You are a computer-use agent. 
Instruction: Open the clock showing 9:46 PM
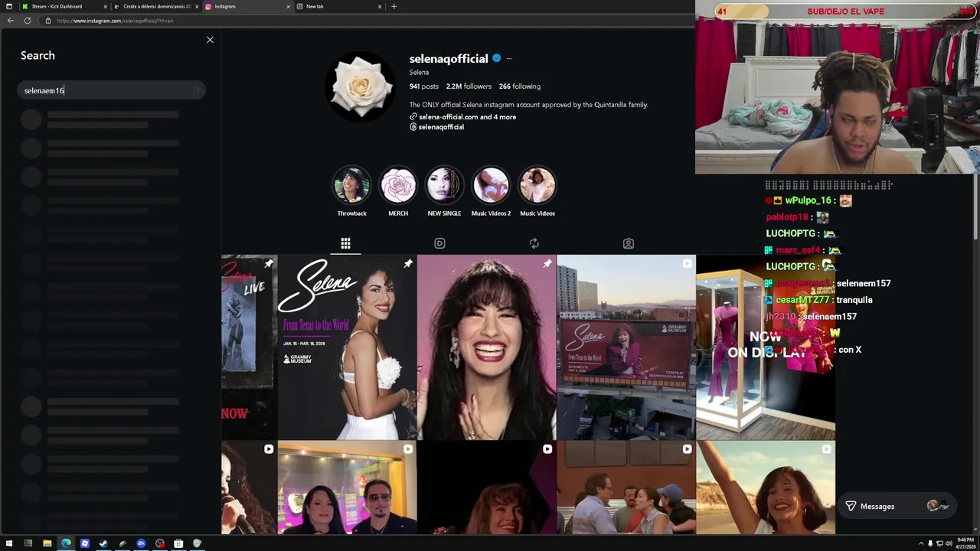pyautogui.click(x=965, y=543)
